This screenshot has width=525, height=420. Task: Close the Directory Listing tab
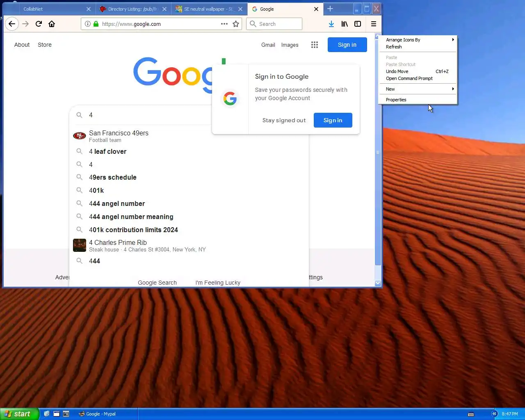(164, 9)
